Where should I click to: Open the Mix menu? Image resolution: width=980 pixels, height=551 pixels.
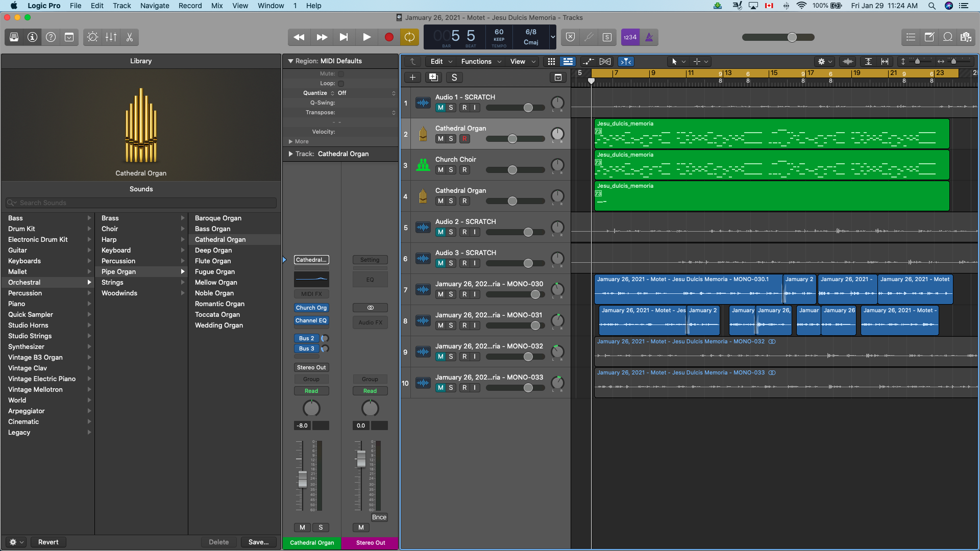217,6
